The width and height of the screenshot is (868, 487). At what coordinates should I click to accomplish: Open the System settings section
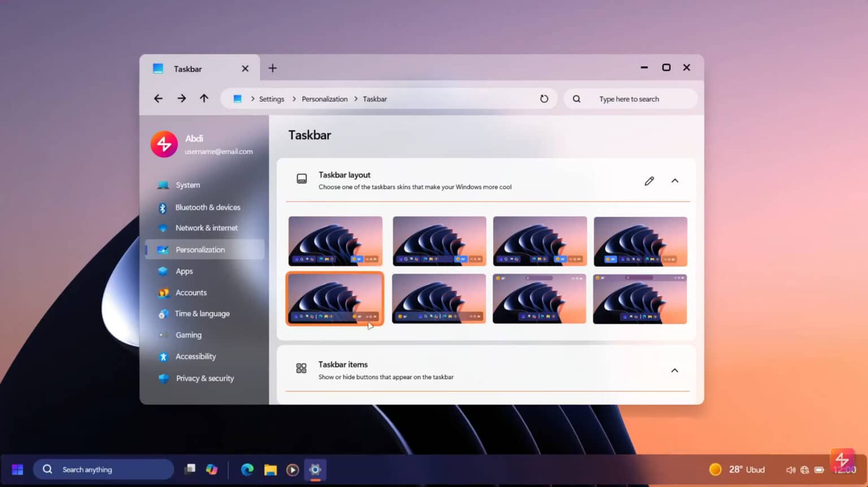click(187, 185)
